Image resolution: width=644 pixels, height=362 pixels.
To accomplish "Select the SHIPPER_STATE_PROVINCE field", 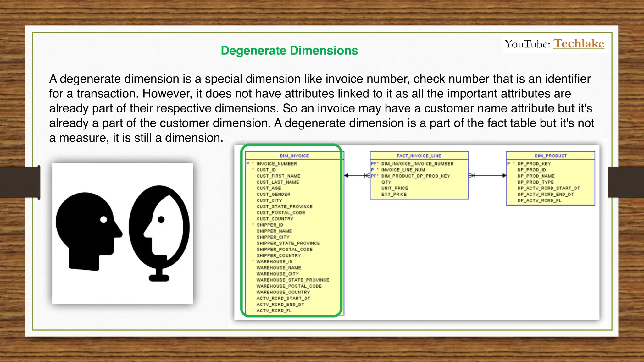I will pyautogui.click(x=288, y=244).
